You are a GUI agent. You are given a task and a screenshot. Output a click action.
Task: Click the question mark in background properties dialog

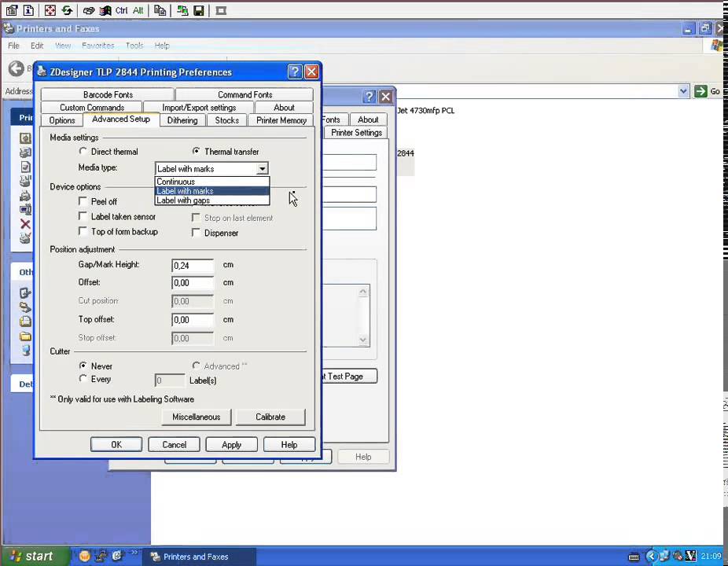tap(369, 97)
